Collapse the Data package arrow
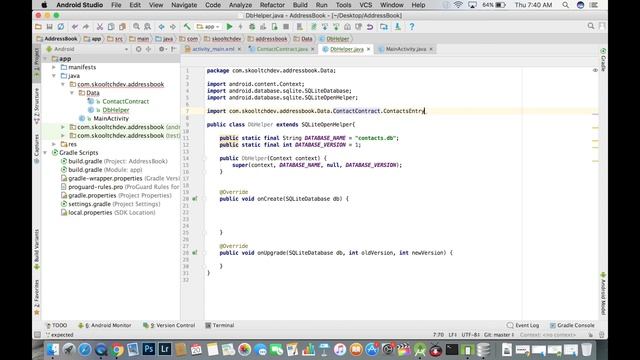640x360 pixels. click(72, 93)
